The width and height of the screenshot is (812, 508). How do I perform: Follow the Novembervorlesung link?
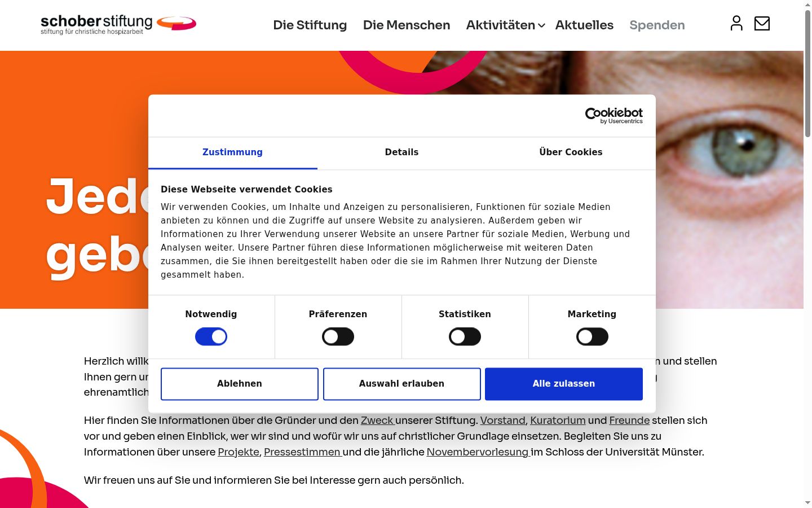coord(478,452)
